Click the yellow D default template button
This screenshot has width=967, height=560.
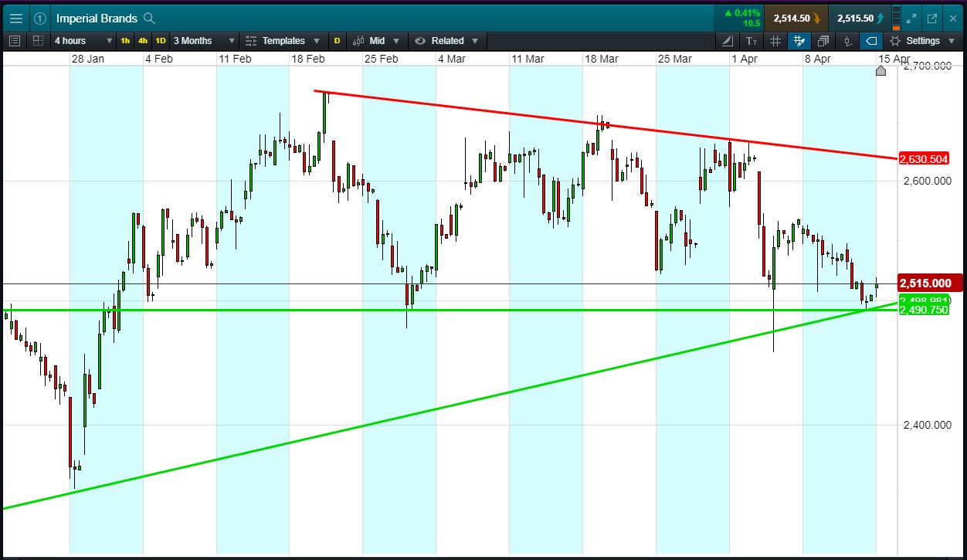337,41
